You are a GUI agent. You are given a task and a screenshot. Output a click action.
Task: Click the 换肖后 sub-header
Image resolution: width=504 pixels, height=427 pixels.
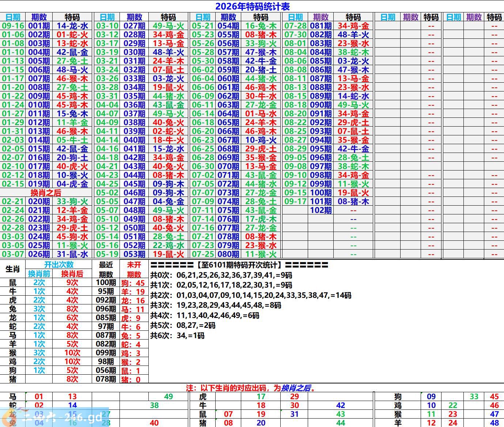point(72,274)
